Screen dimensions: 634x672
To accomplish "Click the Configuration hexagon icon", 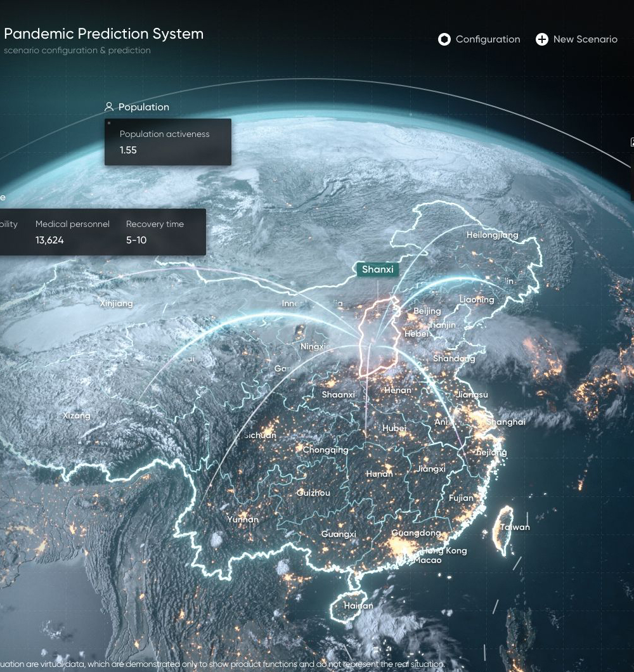I will (x=444, y=39).
